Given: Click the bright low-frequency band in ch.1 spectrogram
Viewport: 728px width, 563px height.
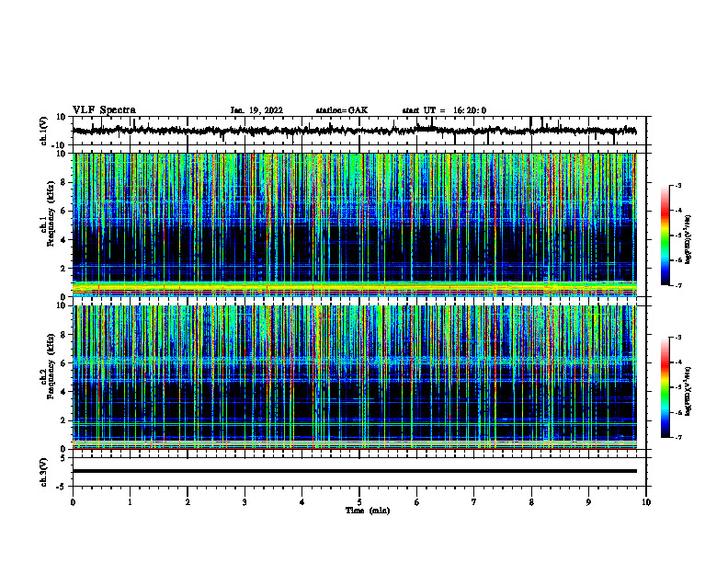Looking at the screenshot, I should coord(354,287).
